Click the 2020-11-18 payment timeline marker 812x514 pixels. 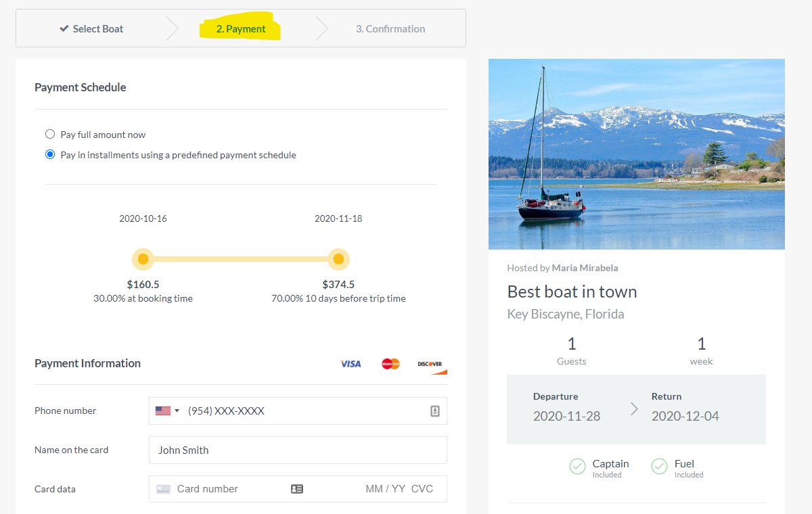point(338,259)
